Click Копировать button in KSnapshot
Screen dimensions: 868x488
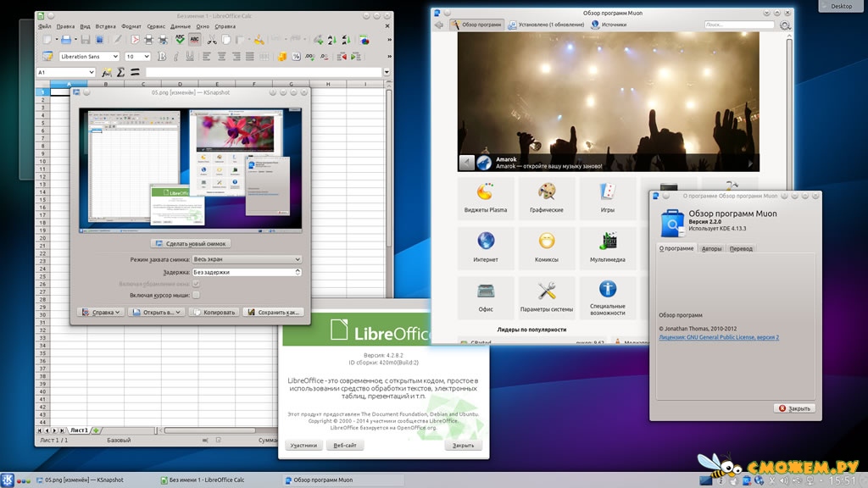tap(214, 312)
